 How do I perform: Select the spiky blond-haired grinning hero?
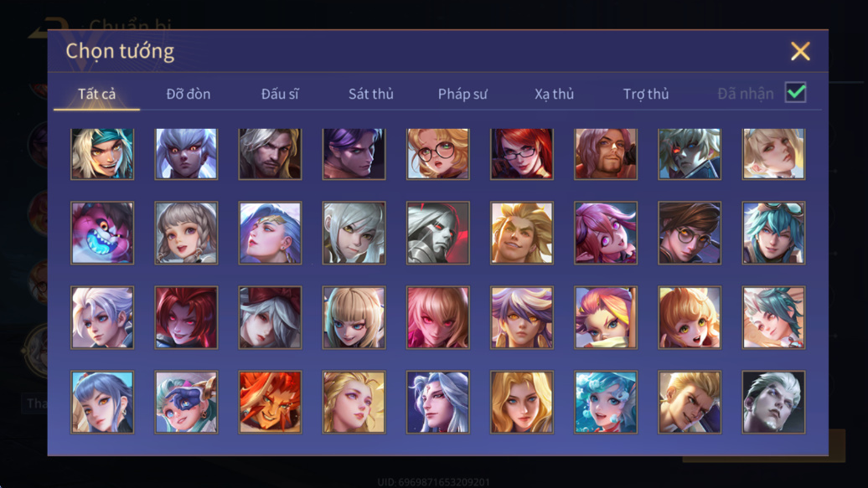point(521,233)
